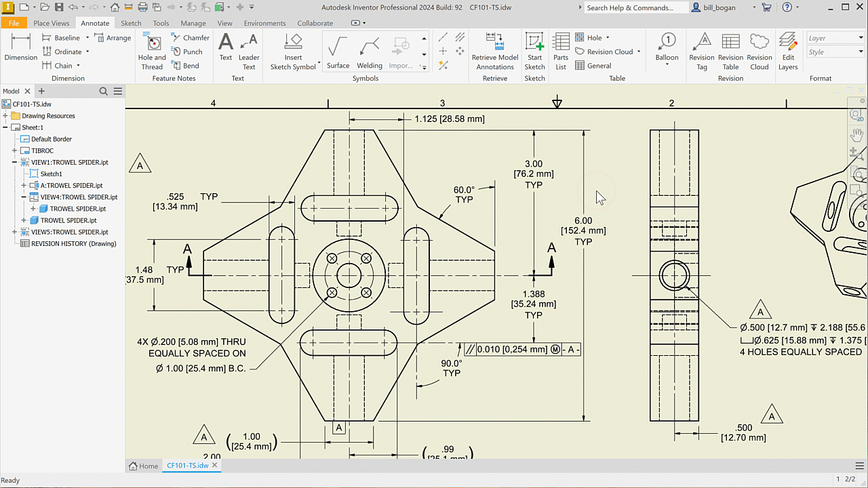Switch to the Collaborate tab
Screen dimensions: 868x488
(x=315, y=23)
